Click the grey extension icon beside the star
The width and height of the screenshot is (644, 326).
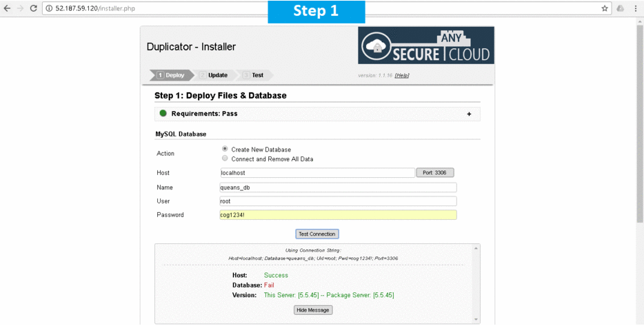[620, 8]
